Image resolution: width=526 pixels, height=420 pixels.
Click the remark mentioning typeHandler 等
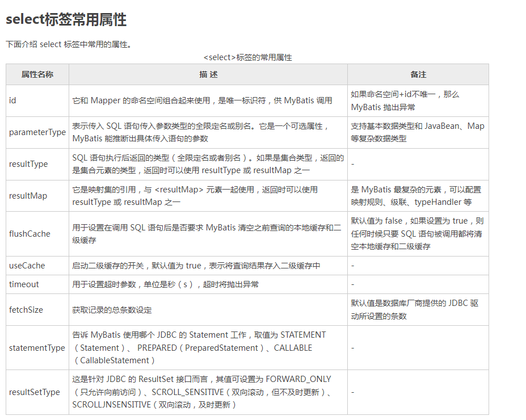pyautogui.click(x=416, y=196)
